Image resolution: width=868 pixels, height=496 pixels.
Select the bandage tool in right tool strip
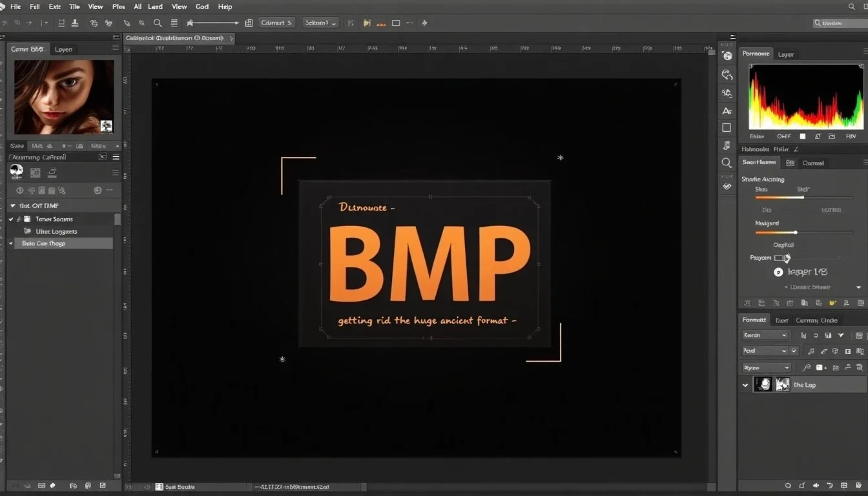(x=727, y=186)
